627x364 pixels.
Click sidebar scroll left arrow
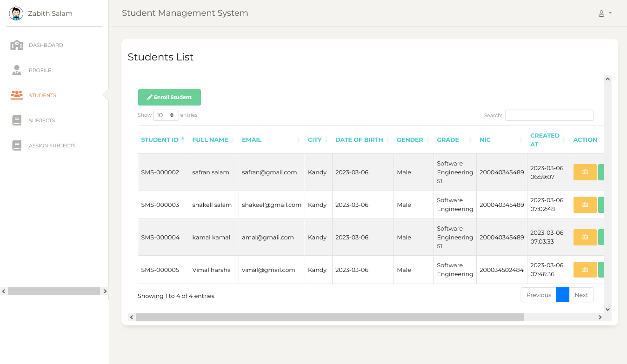[4, 291]
